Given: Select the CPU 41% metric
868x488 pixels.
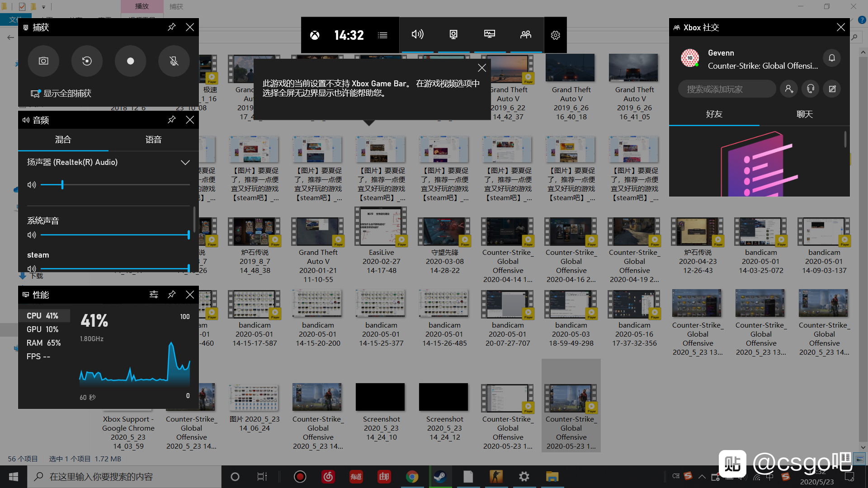Looking at the screenshot, I should click(x=44, y=316).
